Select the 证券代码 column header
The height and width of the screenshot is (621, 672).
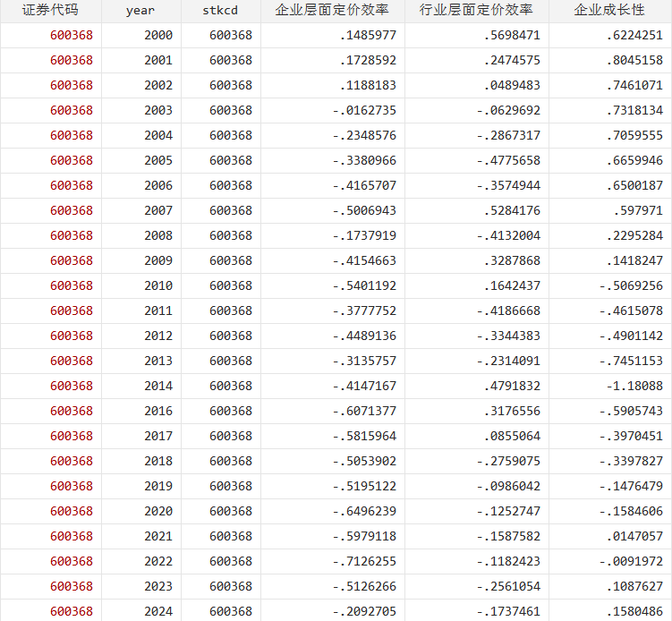[x=51, y=10]
